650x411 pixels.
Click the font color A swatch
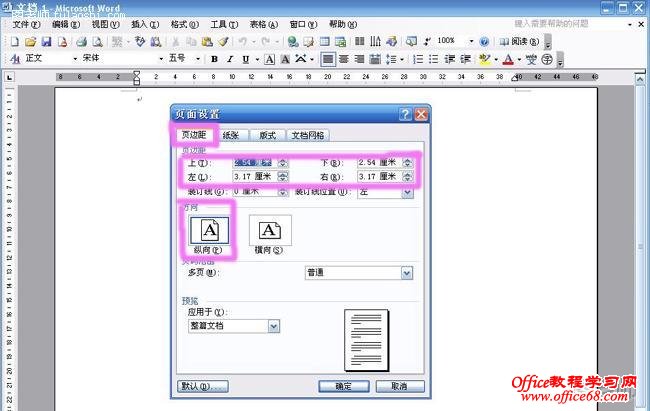(x=508, y=59)
